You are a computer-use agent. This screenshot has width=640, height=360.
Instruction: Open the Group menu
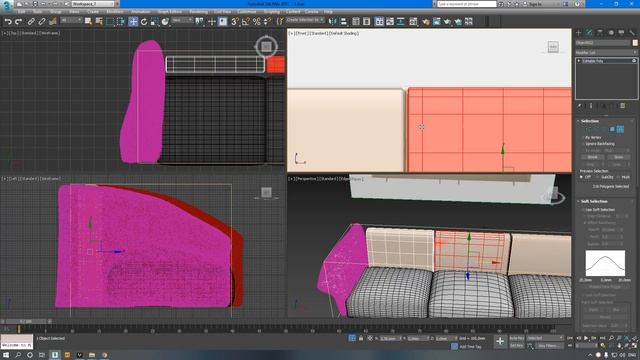tap(56, 12)
